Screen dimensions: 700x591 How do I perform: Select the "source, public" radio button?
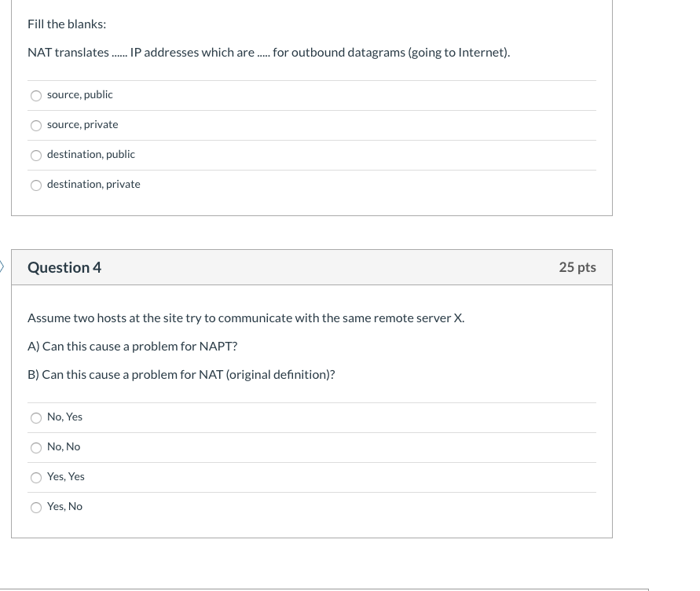click(x=36, y=96)
